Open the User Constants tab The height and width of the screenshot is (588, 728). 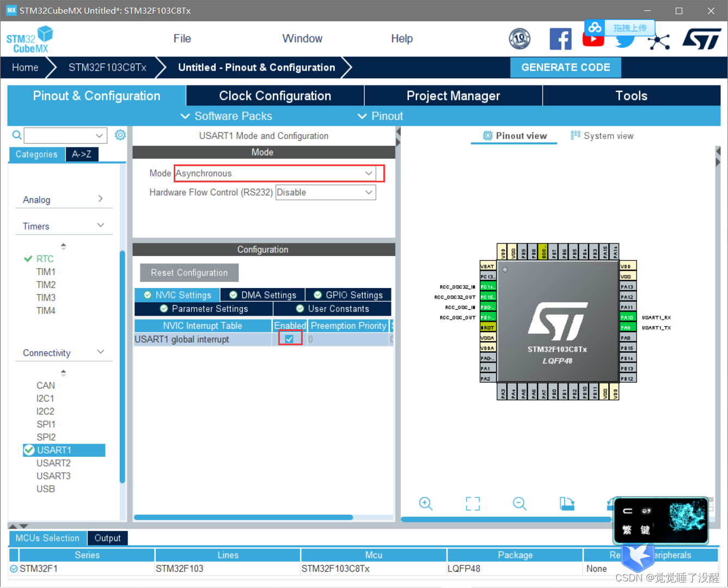[x=332, y=309]
